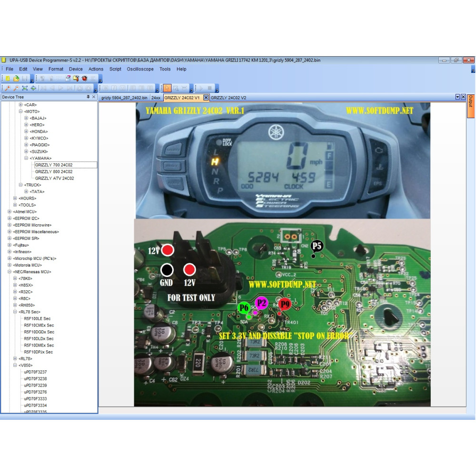Click the script stop square icon
The width and height of the screenshot is (476, 476).
pyautogui.click(x=209, y=88)
